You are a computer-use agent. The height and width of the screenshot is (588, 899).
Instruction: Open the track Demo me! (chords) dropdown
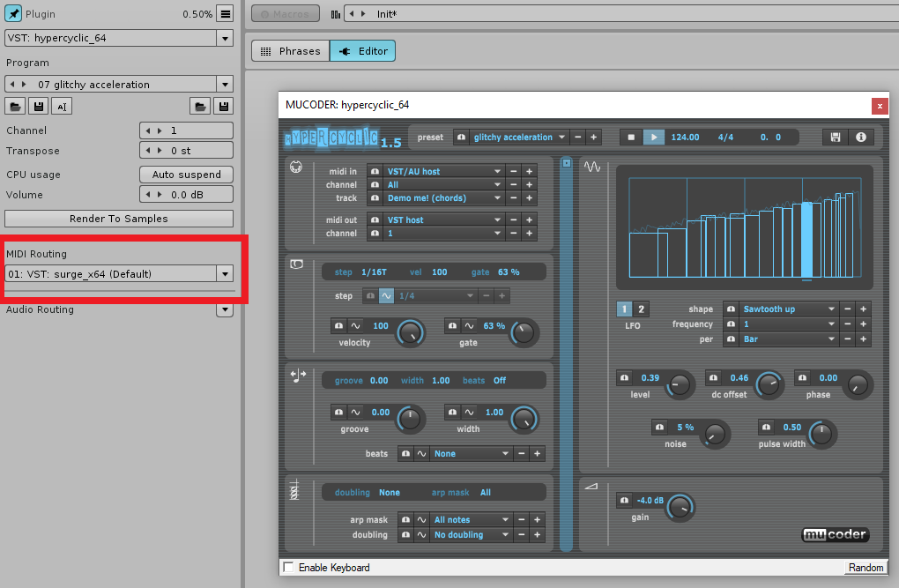(444, 198)
